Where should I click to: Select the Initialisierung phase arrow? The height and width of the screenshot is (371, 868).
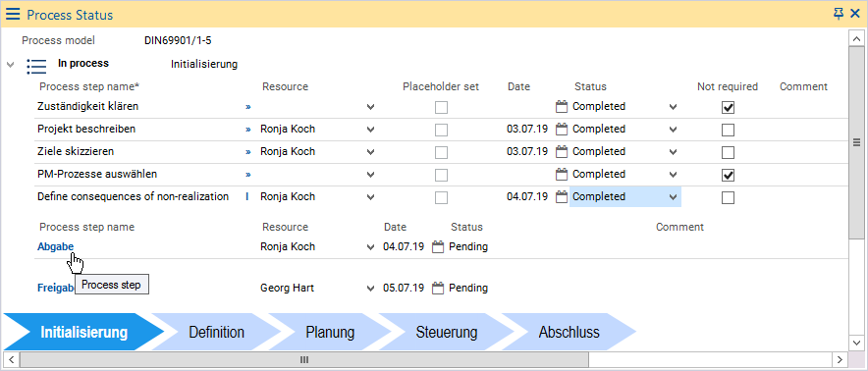pos(83,333)
